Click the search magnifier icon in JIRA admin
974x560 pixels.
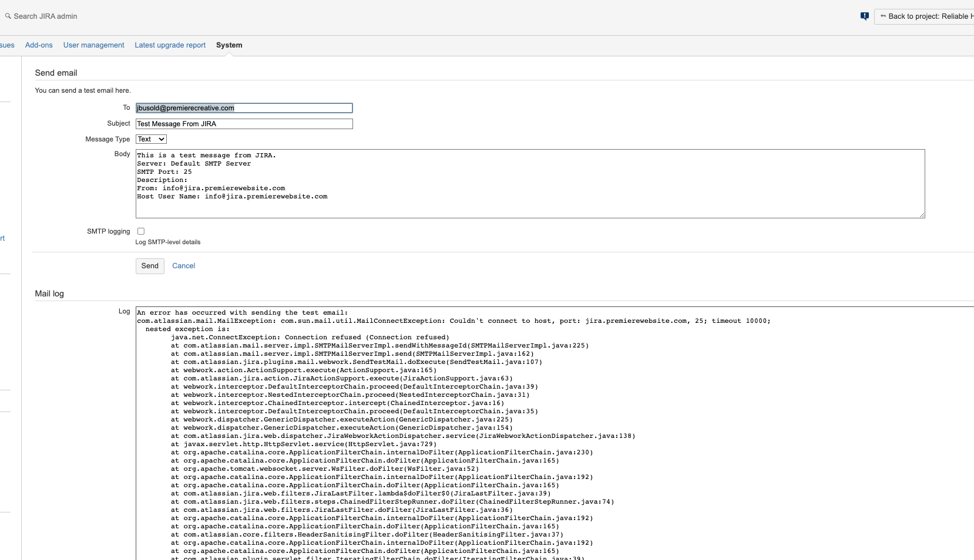click(x=8, y=16)
